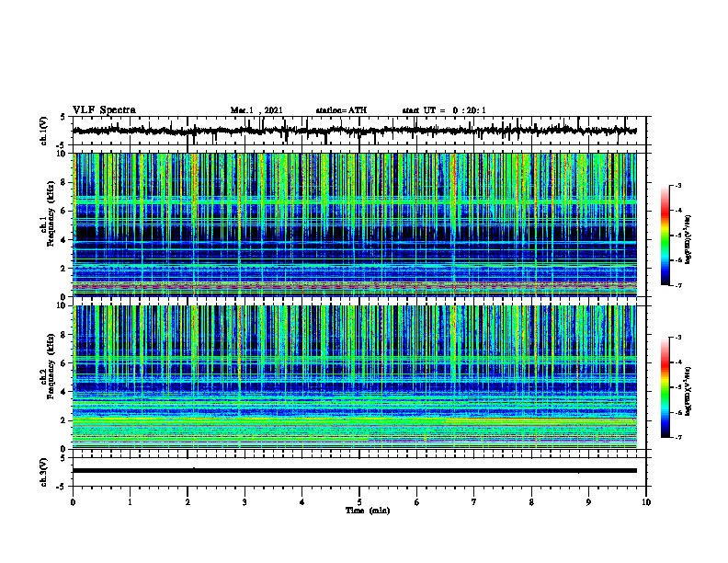The width and height of the screenshot is (728, 563).
Task: Click inside the ch.1 spectrogram panel
Action: (355, 224)
